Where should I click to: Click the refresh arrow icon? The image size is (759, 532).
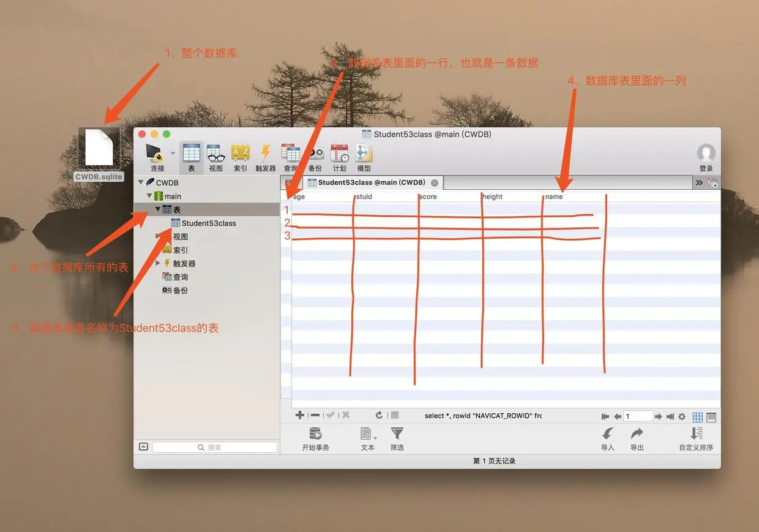[379, 415]
